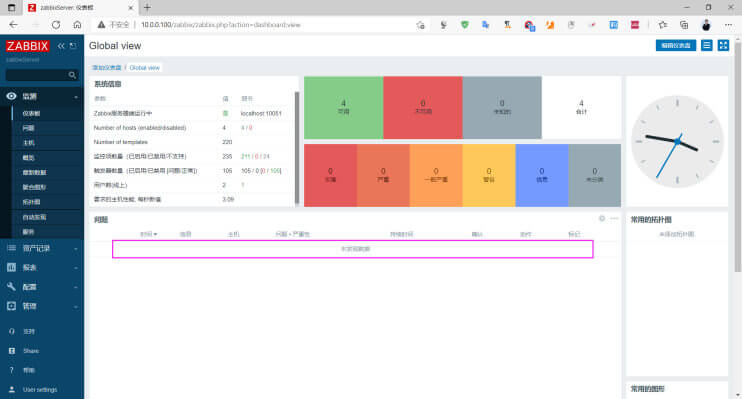Open User settings in the sidebar
The width and height of the screenshot is (742, 399).
point(40,390)
